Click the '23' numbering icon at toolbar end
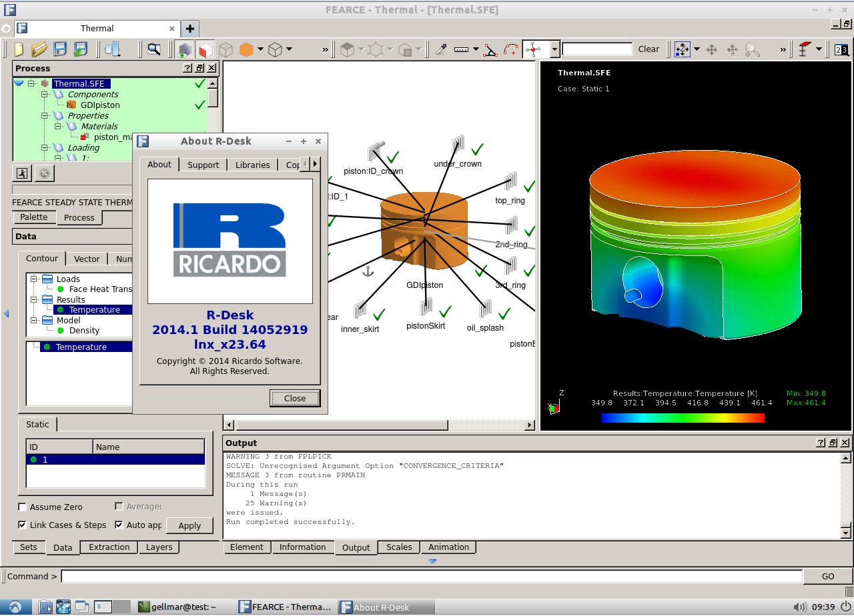 pos(841,49)
